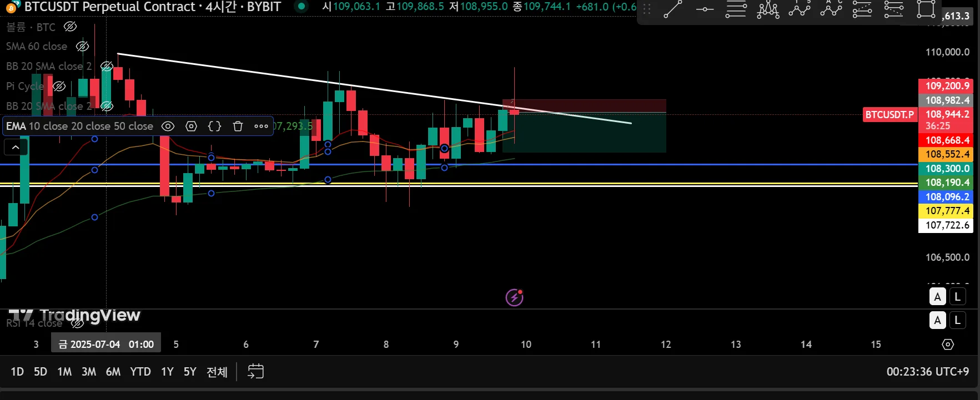The image size is (980, 400).
Task: Select the Elliott Impulse Wave 12345 tool
Action: [800, 9]
